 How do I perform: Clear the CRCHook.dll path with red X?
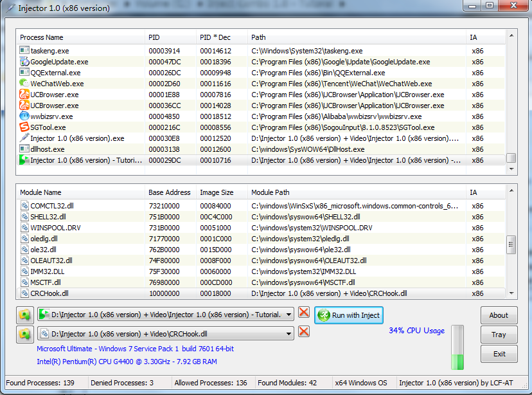304,331
